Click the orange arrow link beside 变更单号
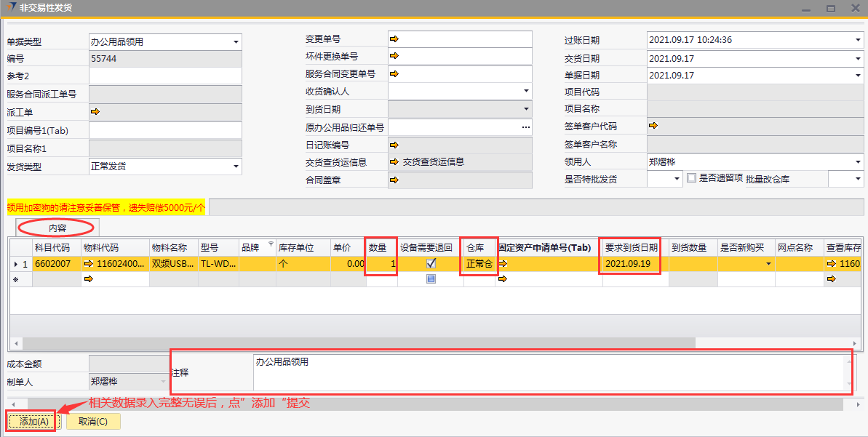The width and height of the screenshot is (868, 437). [x=394, y=39]
